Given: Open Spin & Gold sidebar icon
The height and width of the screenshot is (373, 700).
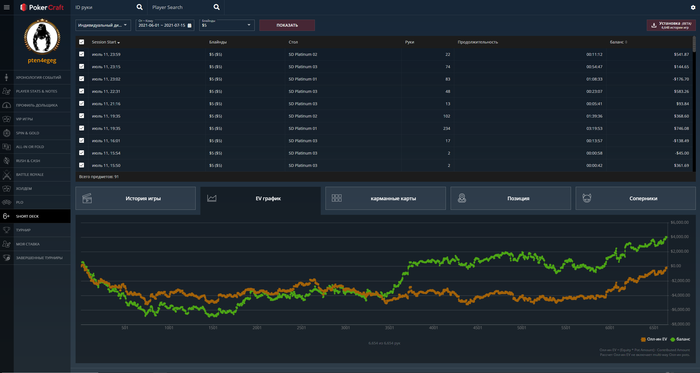Looking at the screenshot, I should (x=7, y=133).
